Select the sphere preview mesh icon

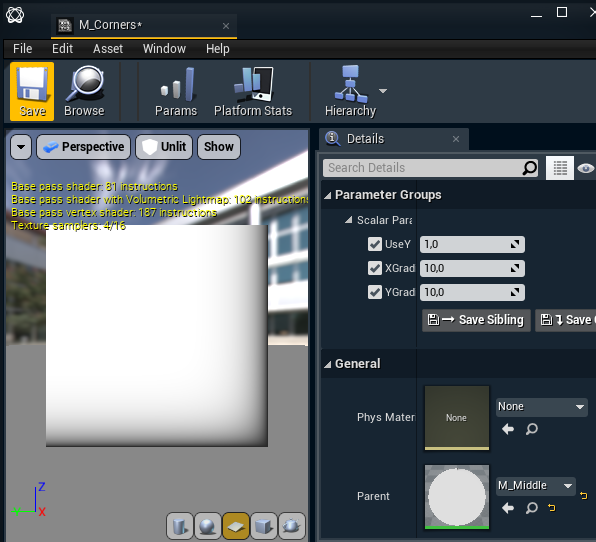208,526
